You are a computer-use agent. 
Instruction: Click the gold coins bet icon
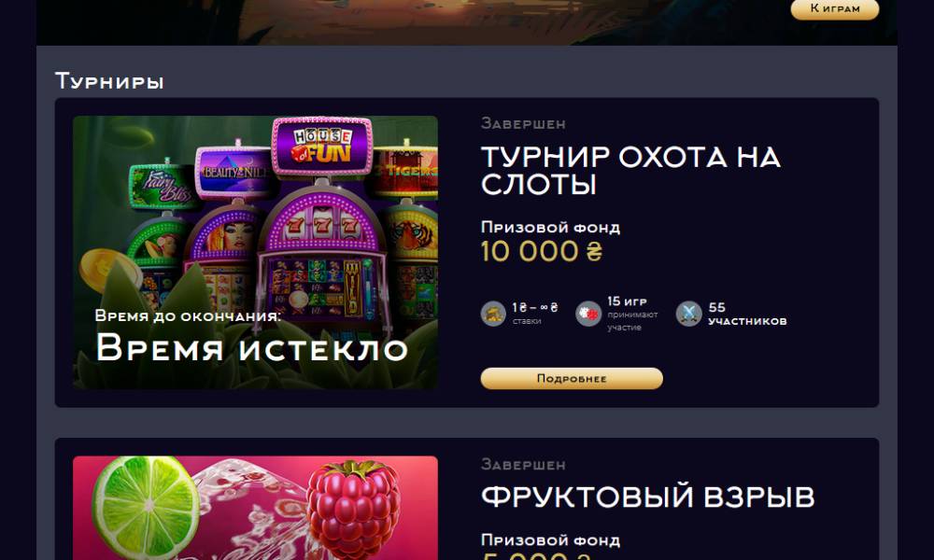493,314
